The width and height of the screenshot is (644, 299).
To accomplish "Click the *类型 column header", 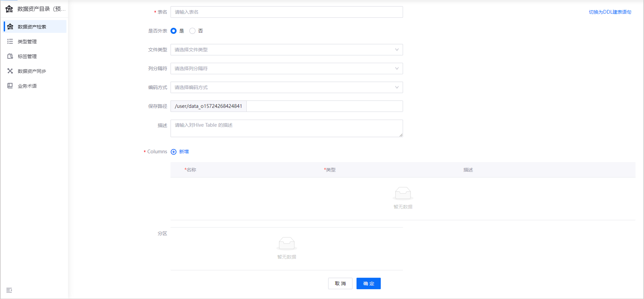I will coord(330,170).
